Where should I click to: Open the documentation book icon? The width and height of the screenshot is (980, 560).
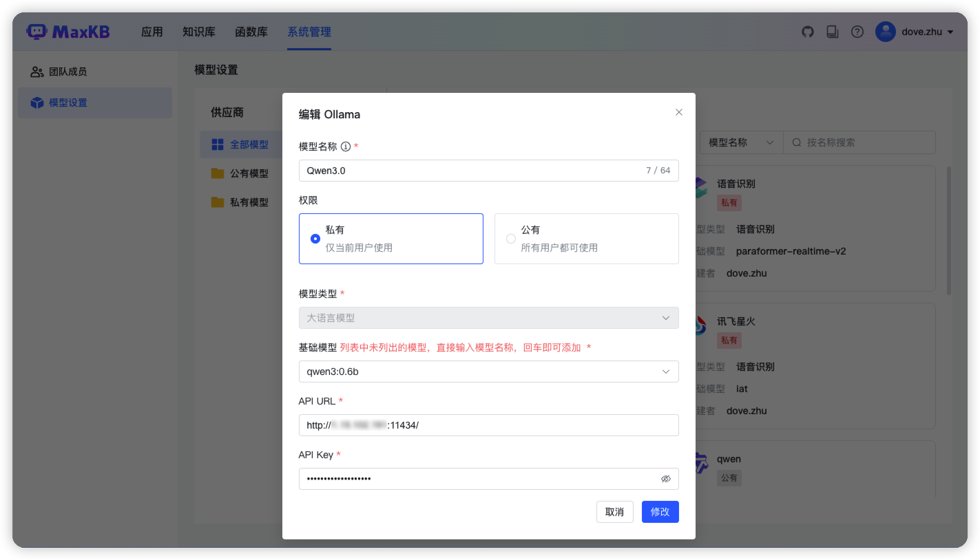(832, 32)
